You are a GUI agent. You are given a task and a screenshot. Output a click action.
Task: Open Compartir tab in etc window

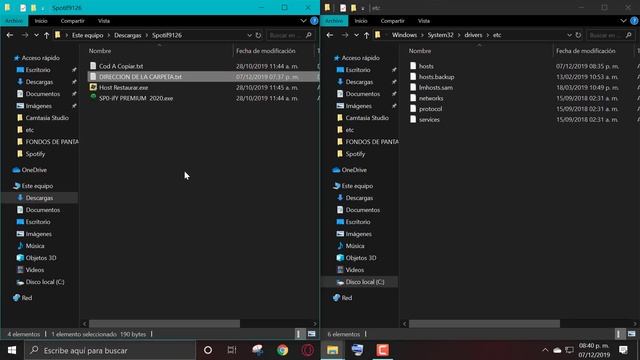pos(392,21)
